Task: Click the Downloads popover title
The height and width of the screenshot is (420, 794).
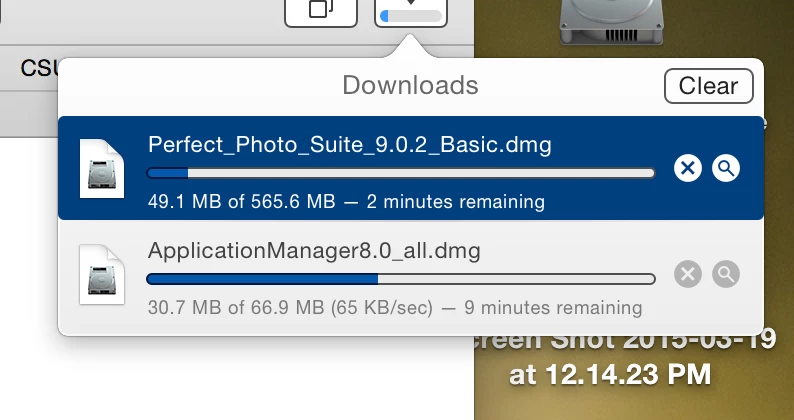Action: (x=410, y=85)
